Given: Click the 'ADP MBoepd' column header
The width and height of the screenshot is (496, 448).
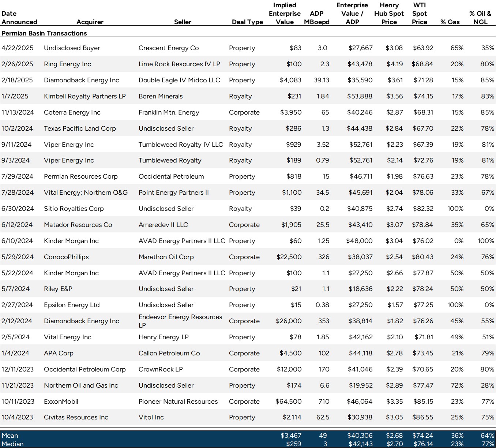Looking at the screenshot, I should click(x=317, y=18).
